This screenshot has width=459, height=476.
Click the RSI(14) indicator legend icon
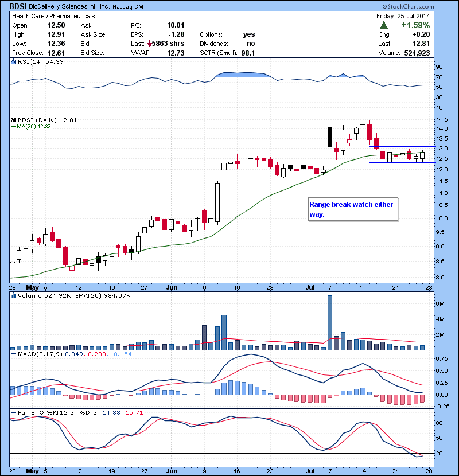coord(13,61)
